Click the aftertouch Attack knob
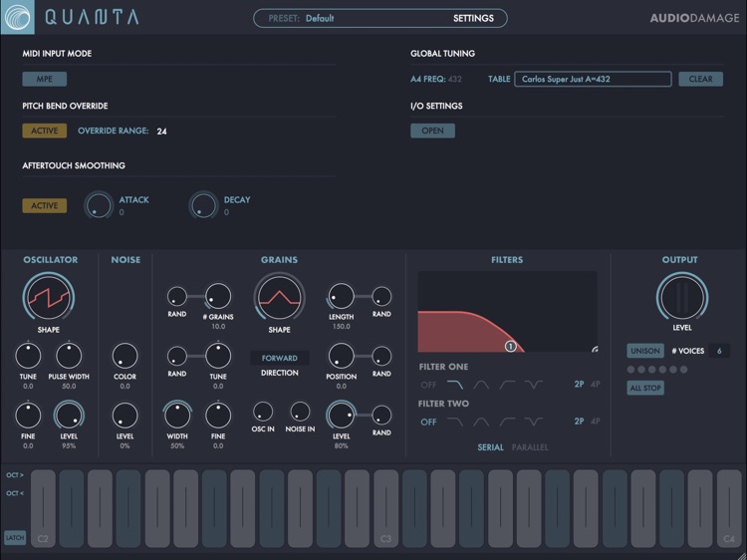Viewport: 747px width, 560px height. [99, 205]
